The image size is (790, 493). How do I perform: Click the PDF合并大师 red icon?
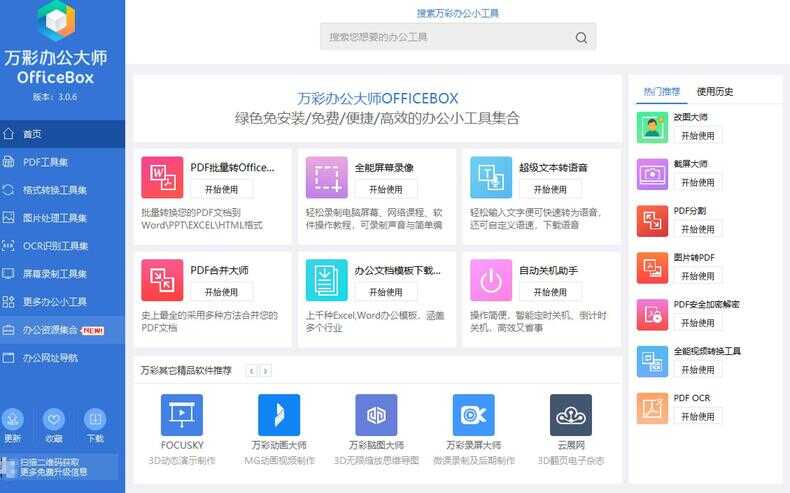(x=162, y=280)
